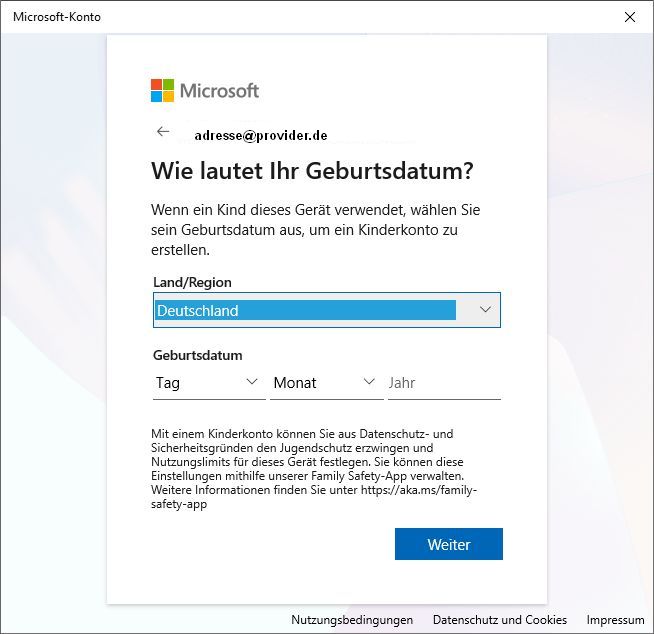Viewport: 654px width, 634px height.
Task: Click the Geburtsdatum label above the date fields
Action: tap(198, 355)
